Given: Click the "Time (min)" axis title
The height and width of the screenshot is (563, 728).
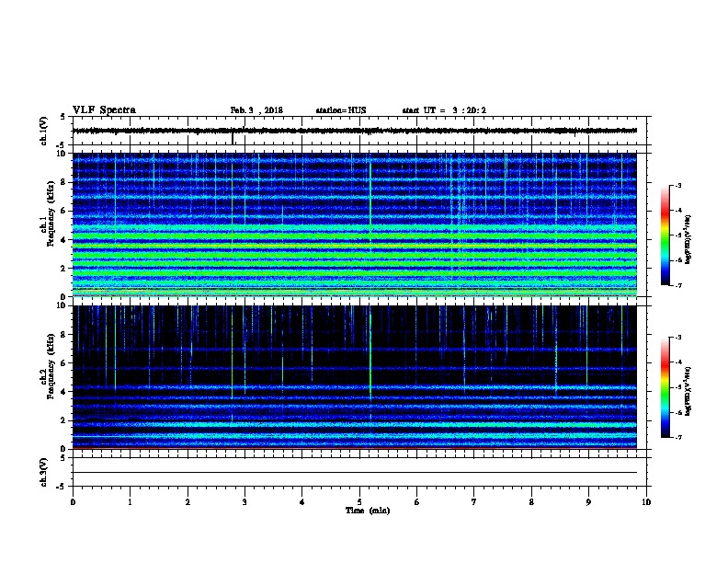Looking at the screenshot, I should pos(368,511).
